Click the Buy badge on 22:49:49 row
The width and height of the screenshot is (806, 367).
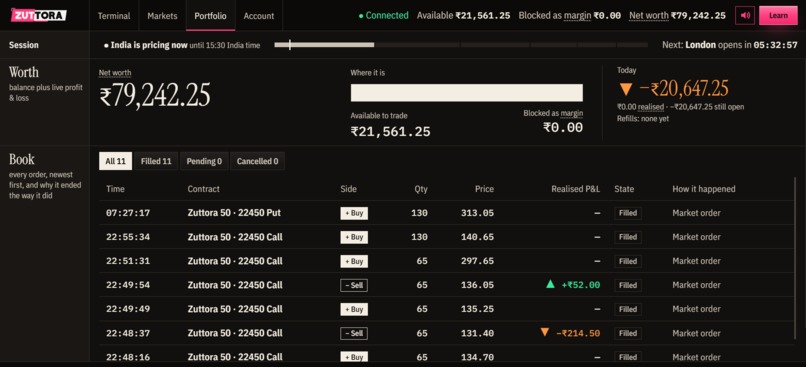354,309
